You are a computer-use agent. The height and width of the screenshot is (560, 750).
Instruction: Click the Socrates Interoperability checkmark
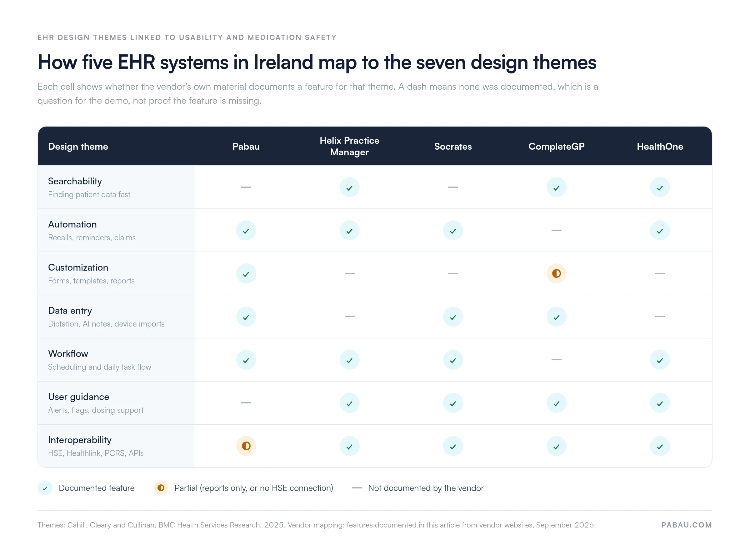pyautogui.click(x=453, y=446)
